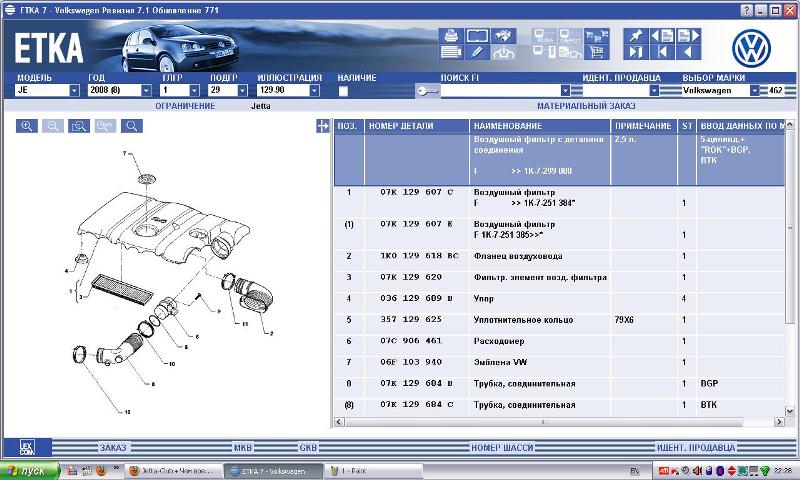
Task: Select part 07K 129 684 C BTK
Action: (559, 405)
